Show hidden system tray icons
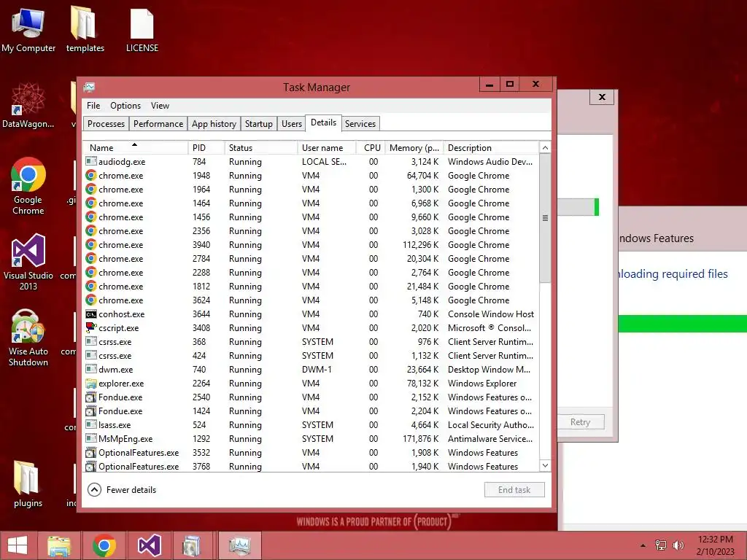Image resolution: width=747 pixels, height=560 pixels. coord(643,545)
